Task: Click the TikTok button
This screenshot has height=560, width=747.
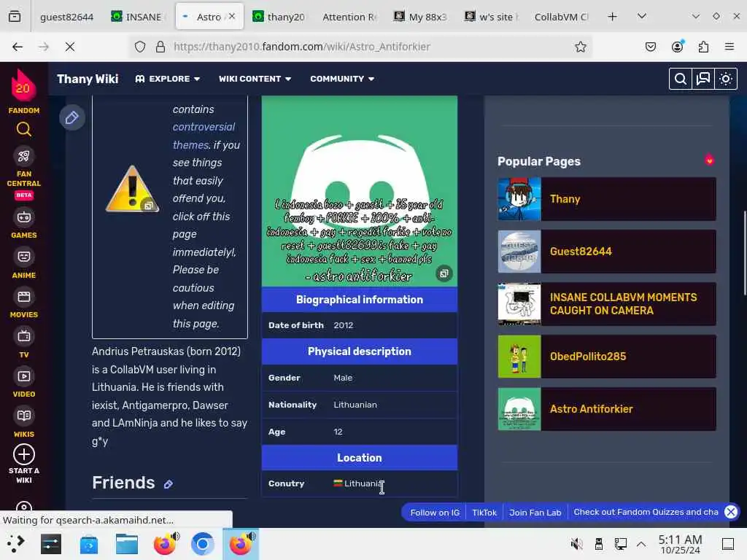Action: (x=484, y=513)
